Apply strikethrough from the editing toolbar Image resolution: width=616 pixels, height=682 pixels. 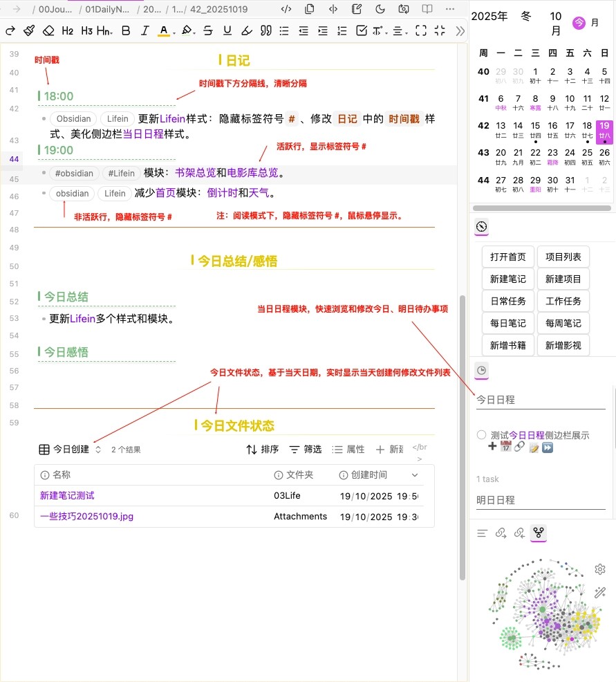208,30
